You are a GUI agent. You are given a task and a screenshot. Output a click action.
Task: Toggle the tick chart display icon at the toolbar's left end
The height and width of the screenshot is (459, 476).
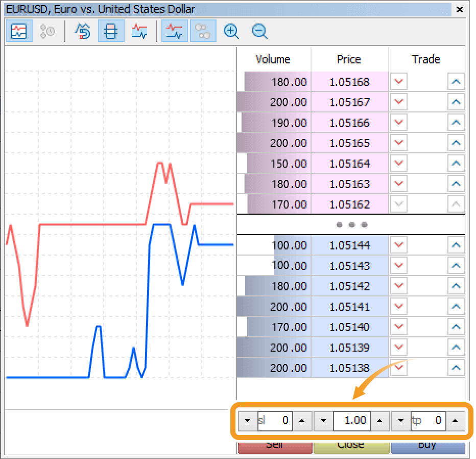18,31
